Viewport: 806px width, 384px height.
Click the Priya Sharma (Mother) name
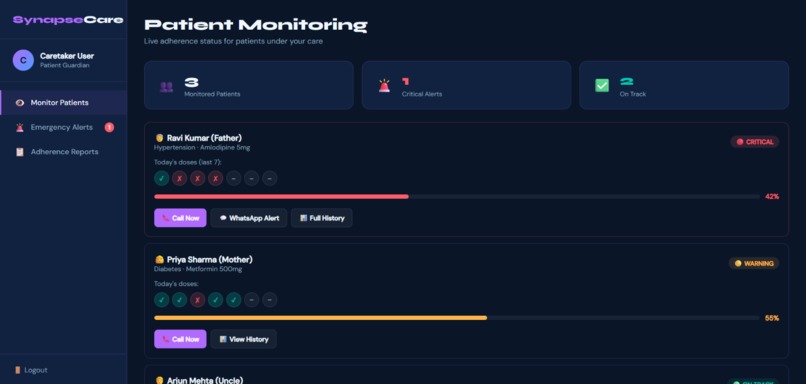tap(210, 260)
